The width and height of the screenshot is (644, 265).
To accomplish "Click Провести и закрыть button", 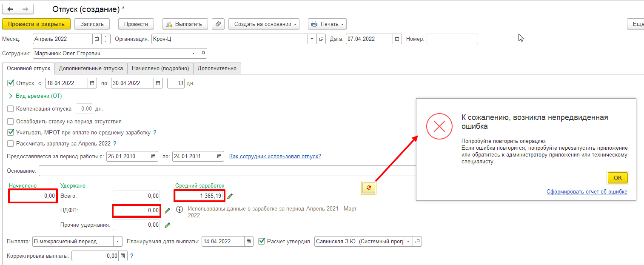I will click(x=36, y=24).
